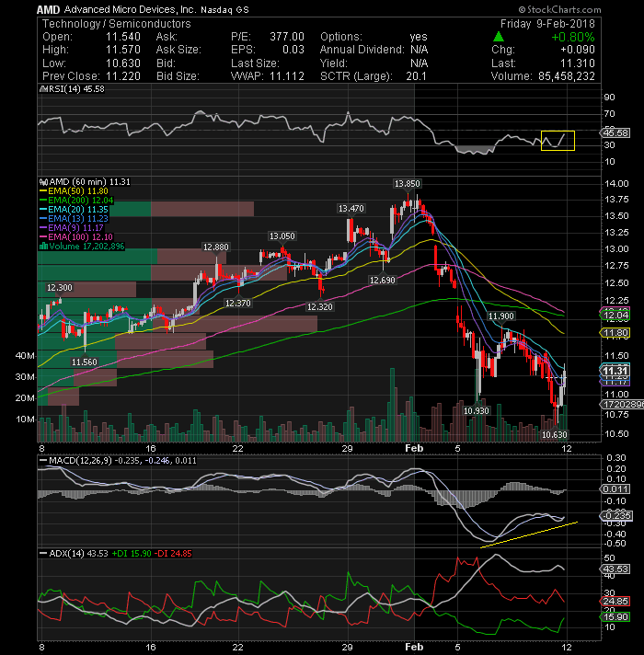Click the 43.53 ADX axis tag

[615, 569]
